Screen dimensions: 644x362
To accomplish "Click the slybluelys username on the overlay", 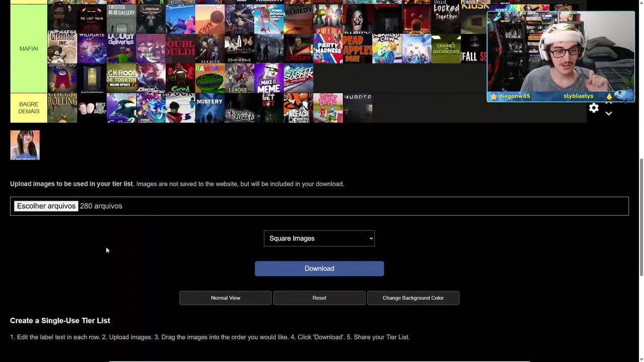I will (x=578, y=96).
